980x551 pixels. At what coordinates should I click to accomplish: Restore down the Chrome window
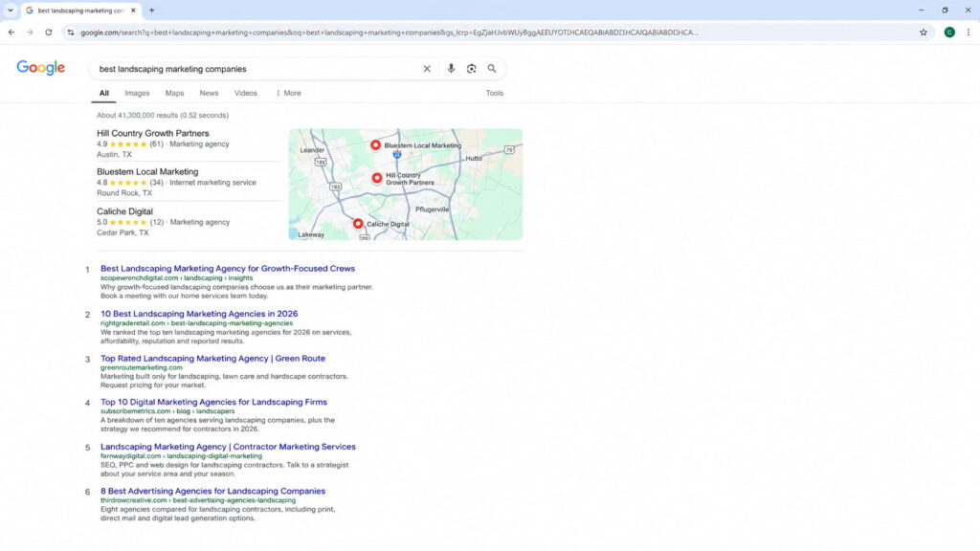tap(945, 10)
